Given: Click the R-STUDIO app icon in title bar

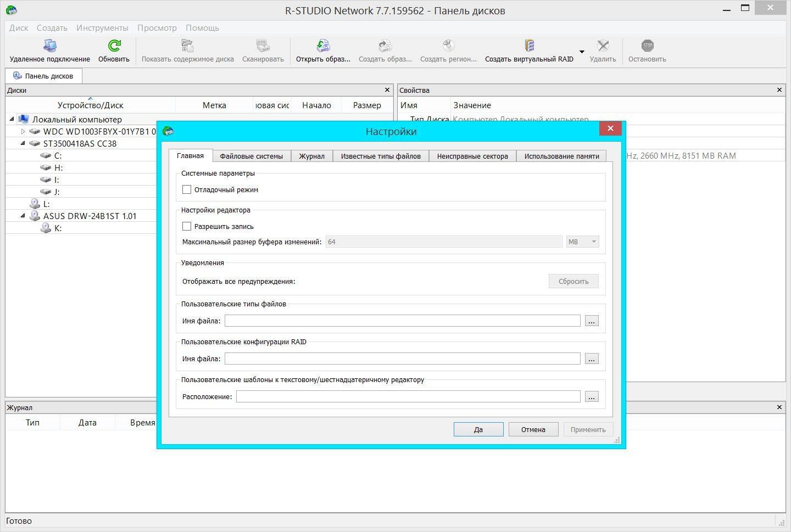Looking at the screenshot, I should tap(11, 10).
